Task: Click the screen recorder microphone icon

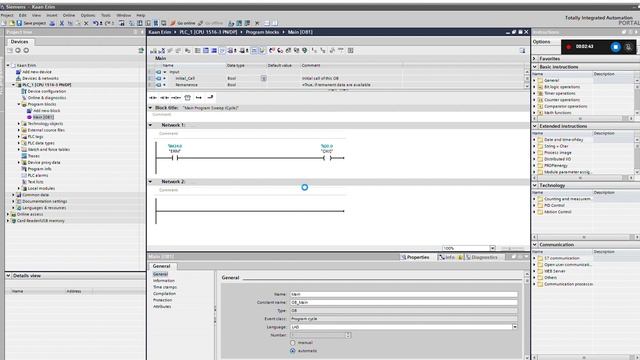Action: [x=629, y=47]
